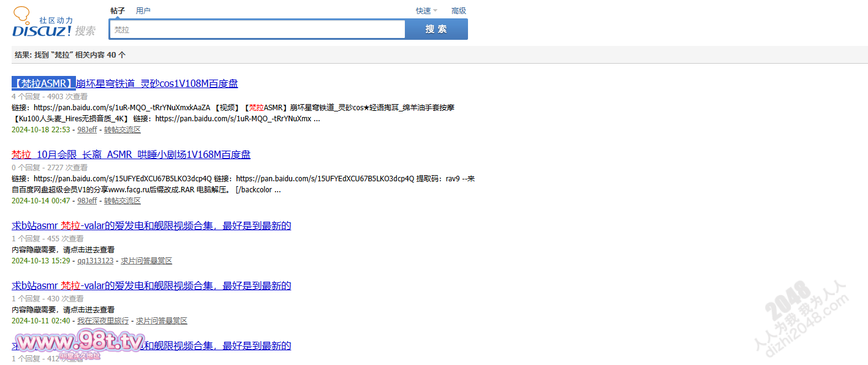
Task: Open 转帖交流区 forum on the 2024-10-18 post
Action: click(122, 130)
